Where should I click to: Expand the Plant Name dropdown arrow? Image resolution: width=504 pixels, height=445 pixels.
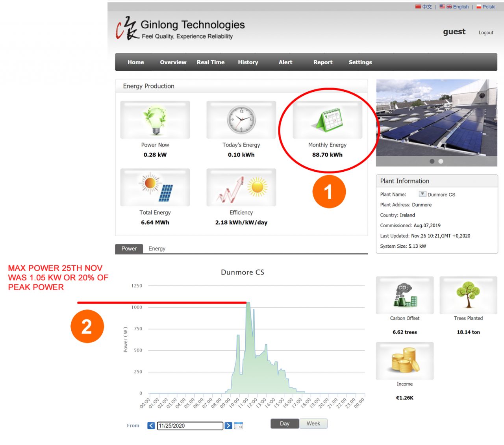[x=422, y=194]
